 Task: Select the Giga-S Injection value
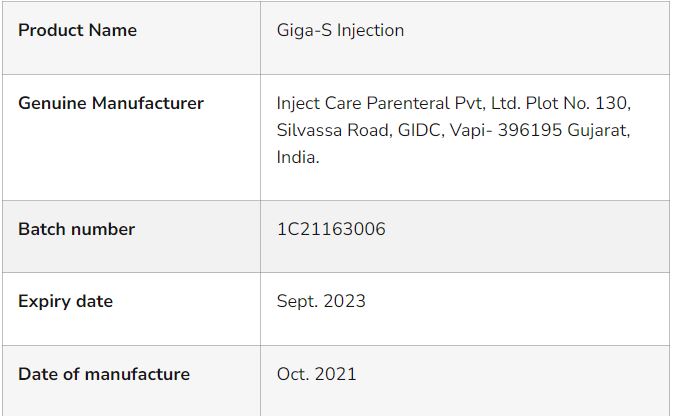coord(340,30)
